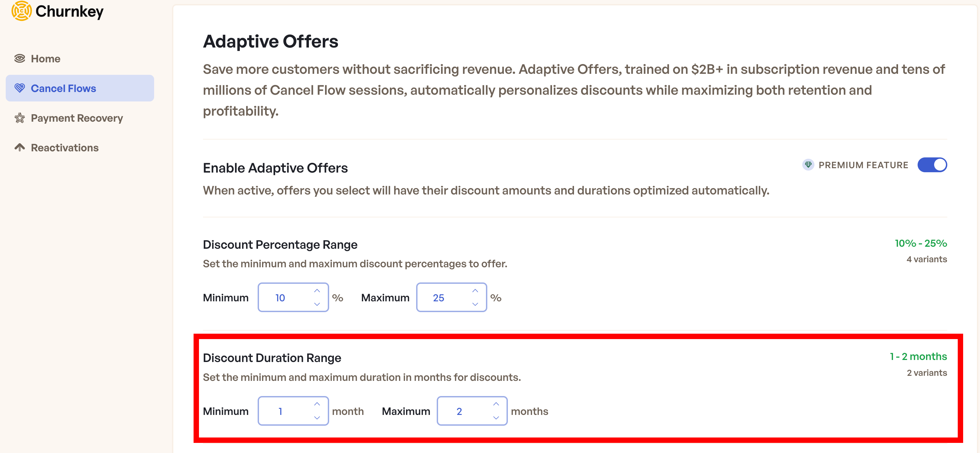The height and width of the screenshot is (453, 980).
Task: Select the star icon beside Payment Recovery
Action: click(20, 118)
